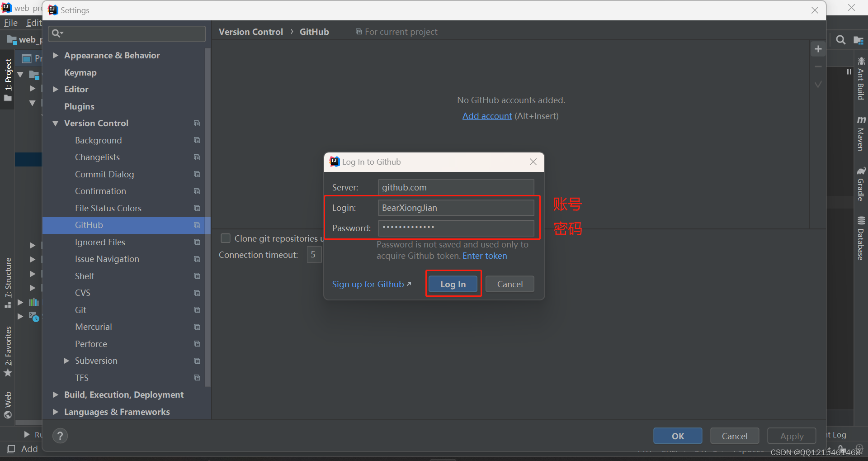
Task: Click the Log In button
Action: click(x=453, y=284)
